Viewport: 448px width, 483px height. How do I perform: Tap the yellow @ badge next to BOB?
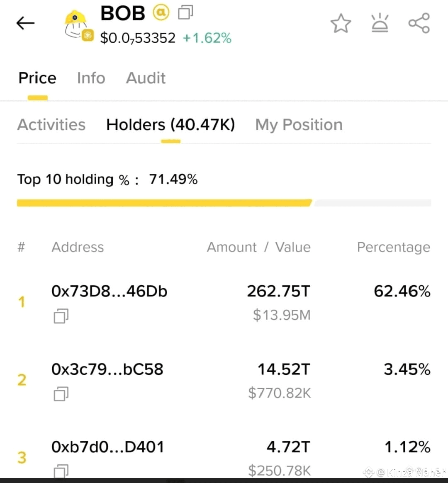pos(161,12)
